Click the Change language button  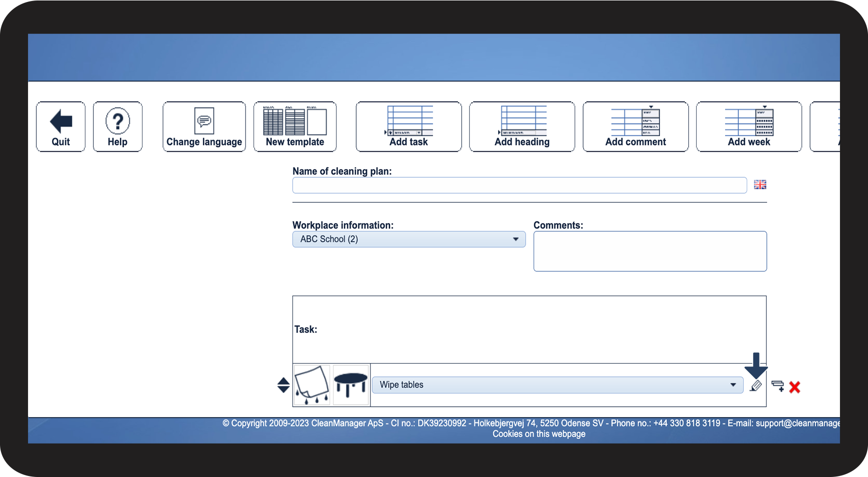(204, 127)
